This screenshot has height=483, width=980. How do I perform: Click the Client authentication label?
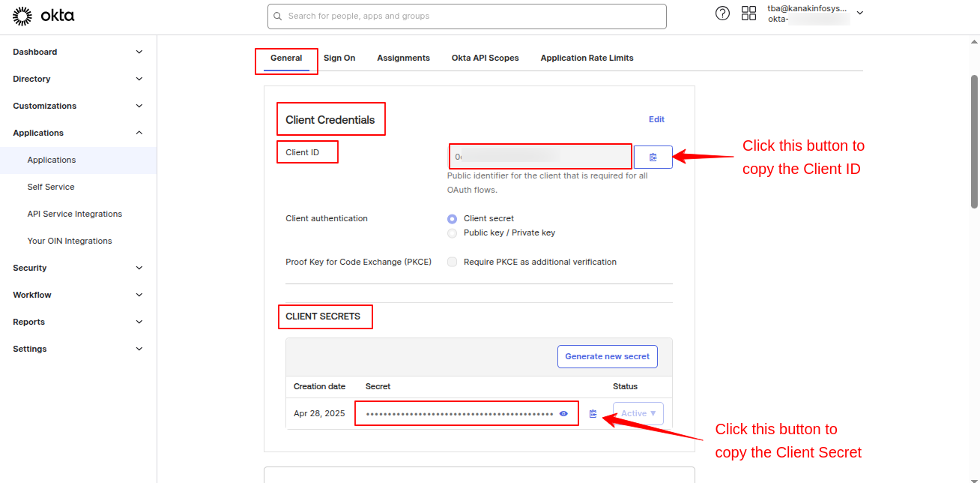[x=327, y=219]
